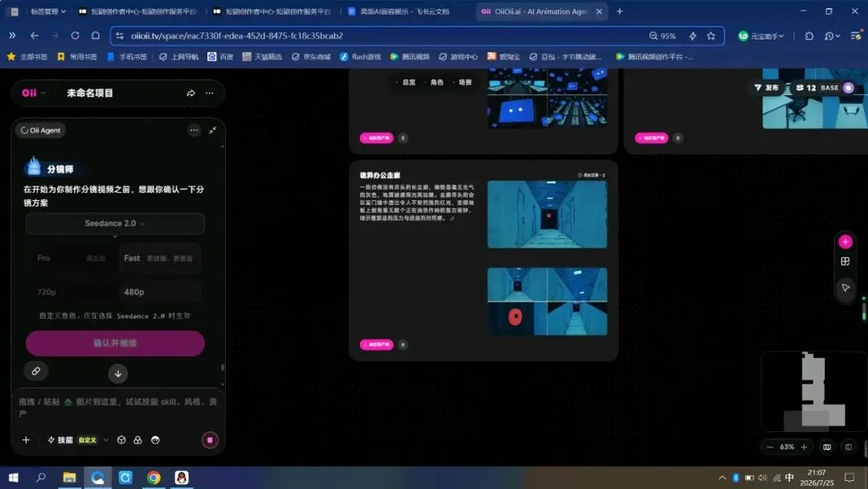868x489 pixels.
Task: Expand the hidden sidebar with double chevron
Action: pyautogui.click(x=12, y=35)
